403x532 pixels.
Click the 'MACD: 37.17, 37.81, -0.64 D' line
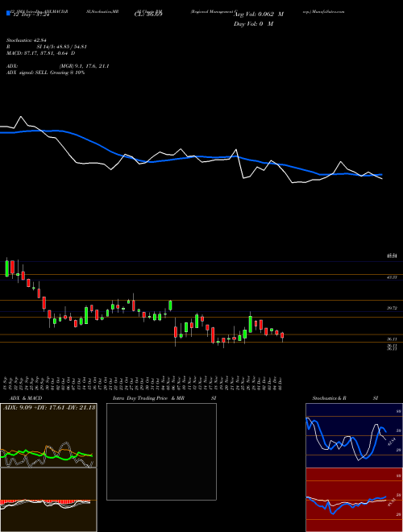[x=41, y=53]
